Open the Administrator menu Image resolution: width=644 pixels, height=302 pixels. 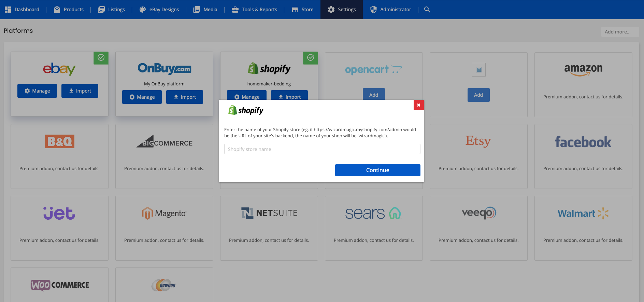[x=391, y=10]
